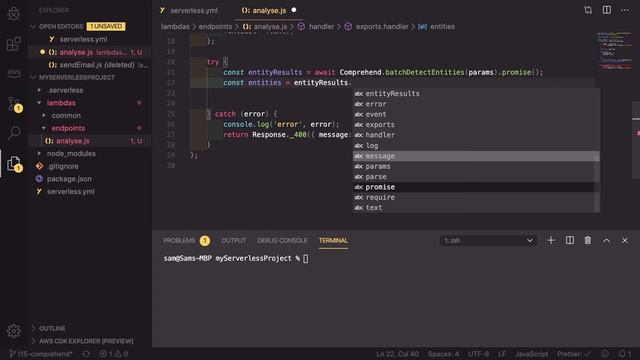Image resolution: width=640 pixels, height=360 pixels.
Task: Kill terminal with trash icon
Action: (588, 240)
